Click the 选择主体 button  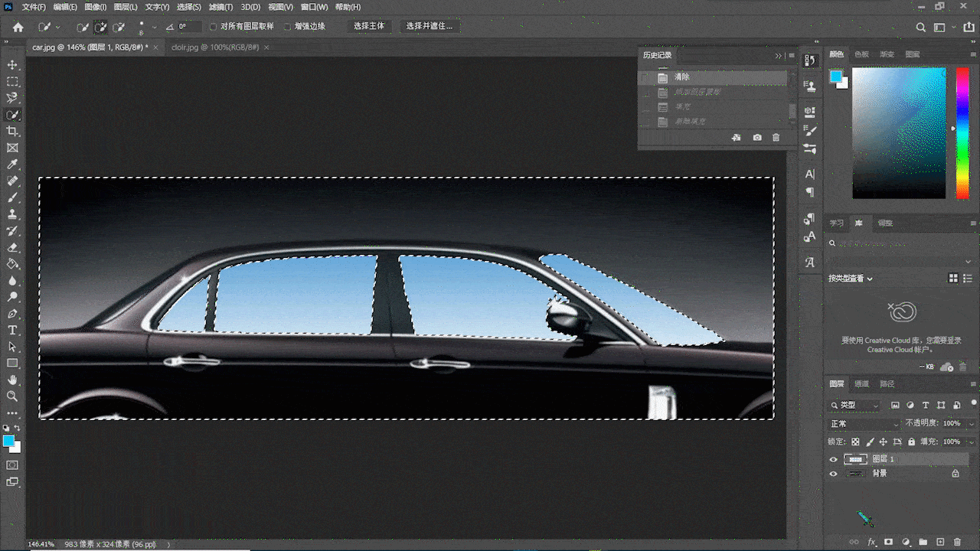369,26
